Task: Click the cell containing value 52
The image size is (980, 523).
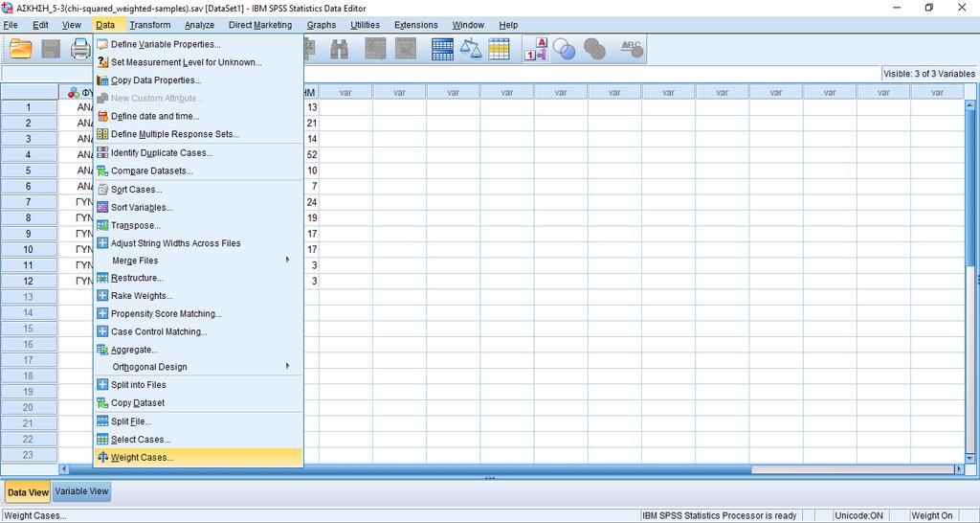Action: pyautogui.click(x=311, y=154)
